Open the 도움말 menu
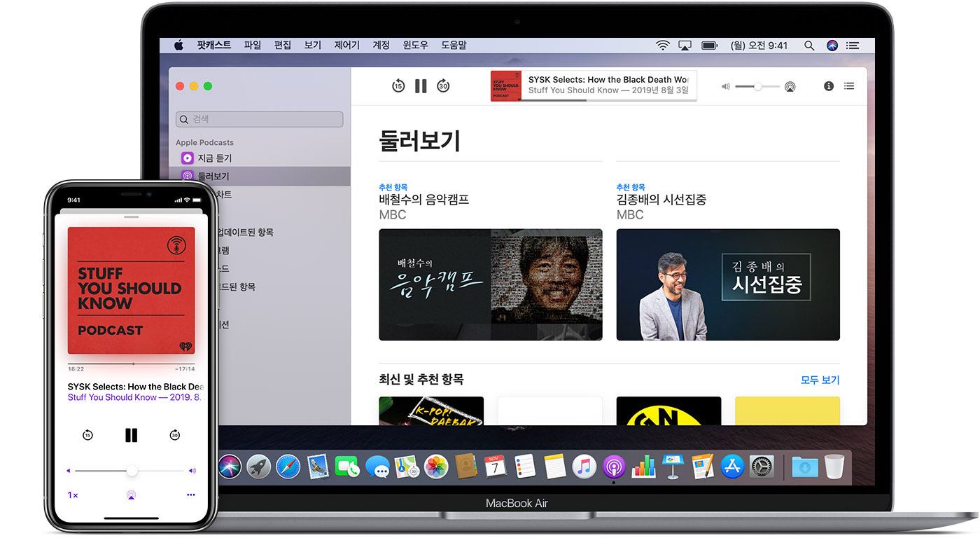Screen dimensions: 980x538 pos(454,45)
